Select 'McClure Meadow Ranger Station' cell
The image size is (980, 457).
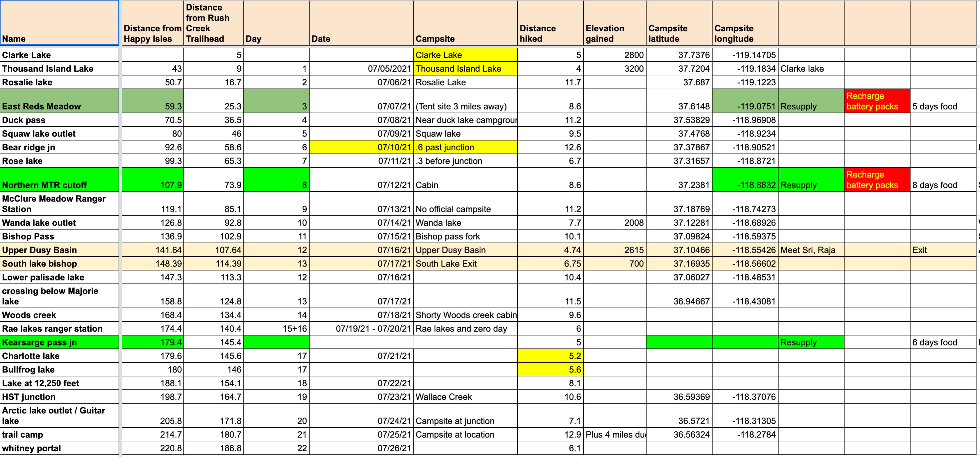[60, 204]
